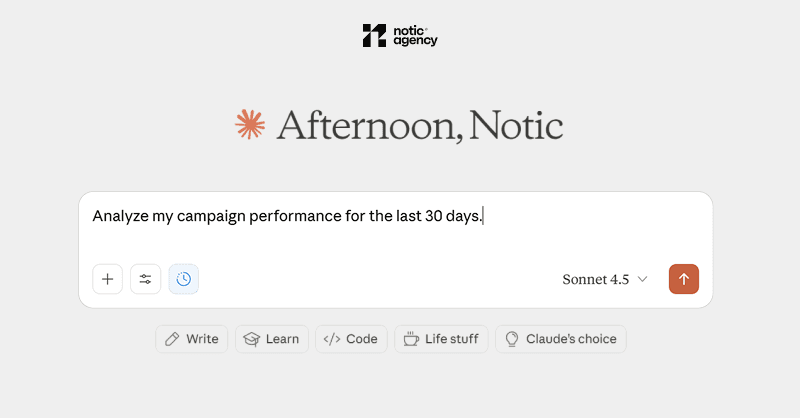
Task: Click the pencil icon on Write chip
Action: coord(172,339)
